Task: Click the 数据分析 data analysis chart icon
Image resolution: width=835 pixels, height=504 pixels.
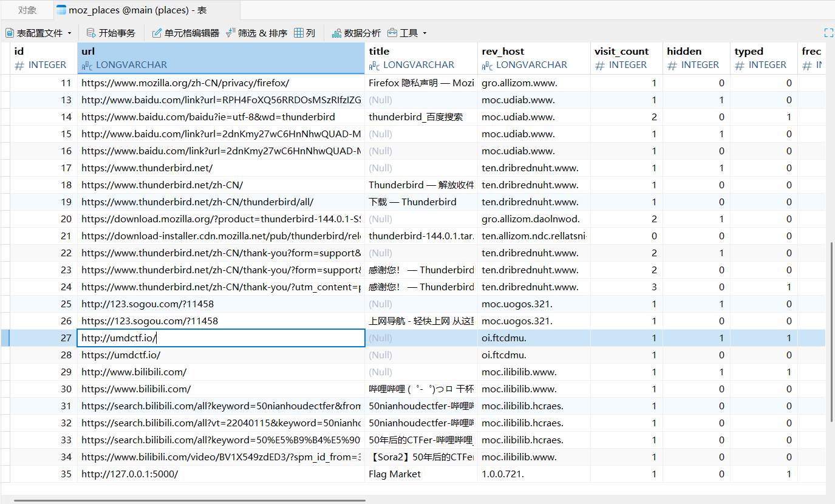Action: pyautogui.click(x=337, y=32)
